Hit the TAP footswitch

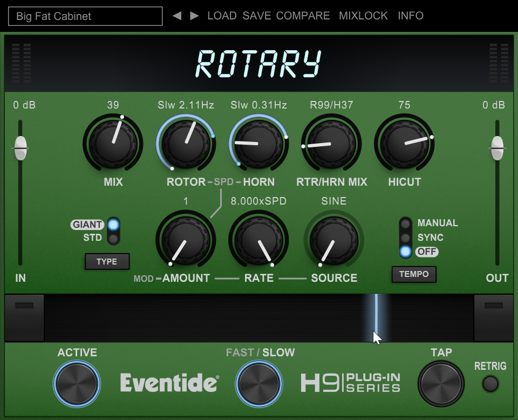coord(441,384)
